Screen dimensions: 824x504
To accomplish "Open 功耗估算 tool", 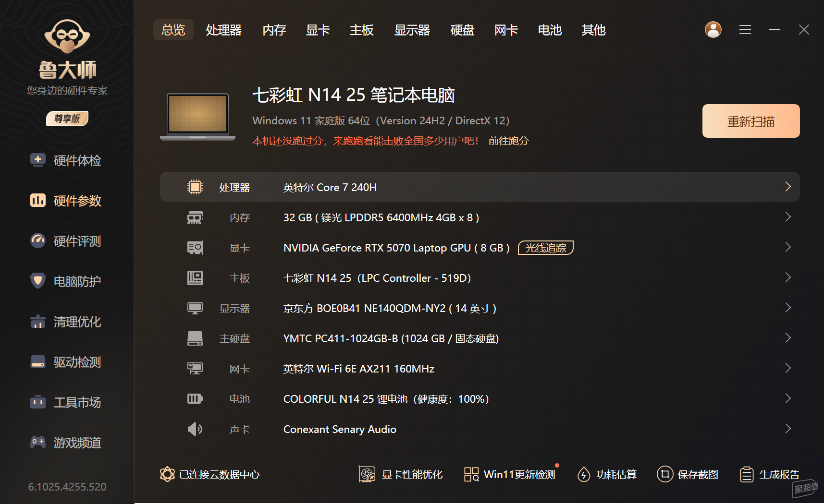I will tap(606, 474).
